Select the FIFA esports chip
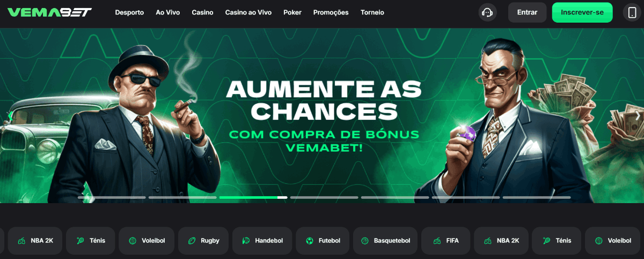The height and width of the screenshot is (259, 644). pos(446,241)
